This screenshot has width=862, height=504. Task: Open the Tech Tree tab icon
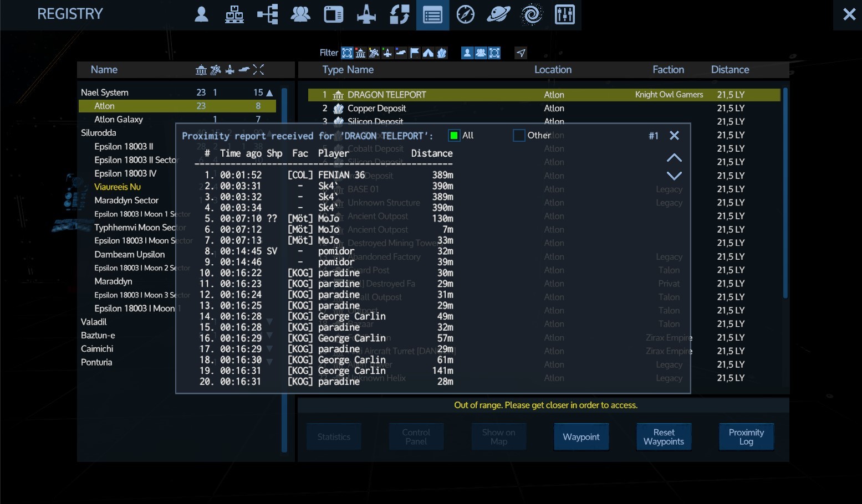(267, 14)
